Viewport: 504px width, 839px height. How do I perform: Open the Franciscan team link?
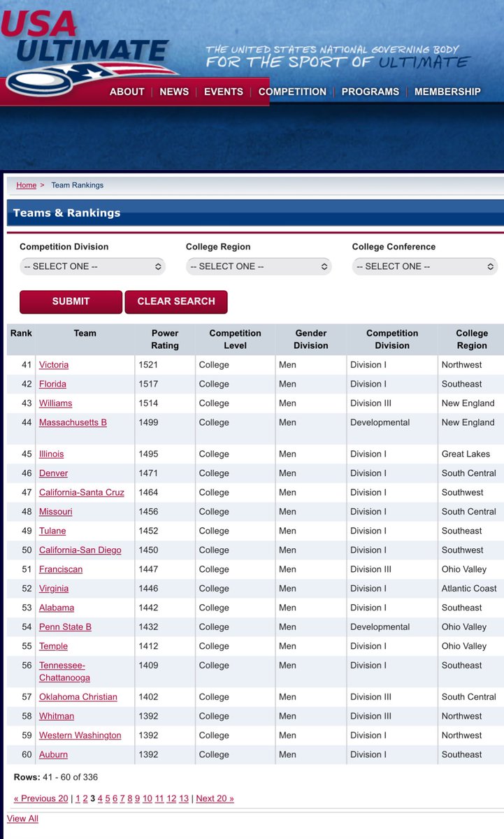(x=61, y=569)
